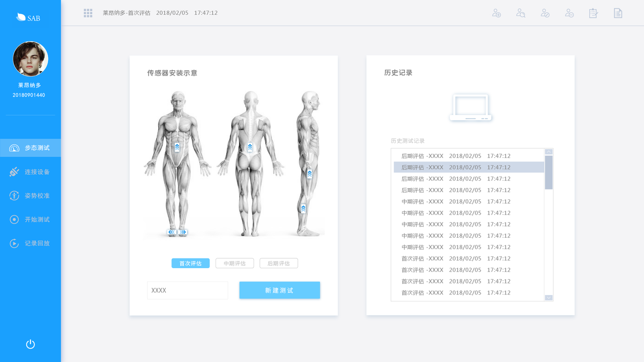This screenshot has height=362, width=644.
Task: Click the add user icon
Action: point(496,13)
